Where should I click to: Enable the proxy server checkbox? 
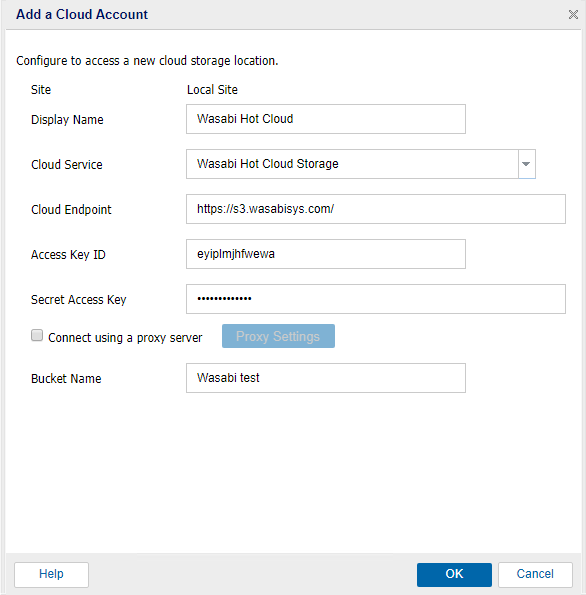pyautogui.click(x=37, y=335)
